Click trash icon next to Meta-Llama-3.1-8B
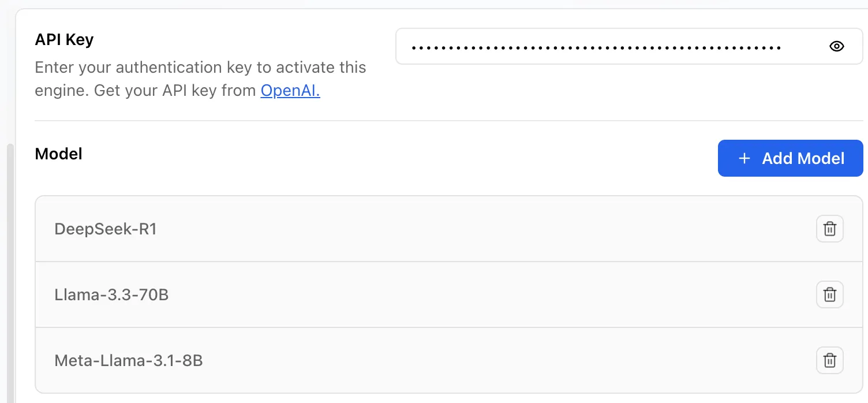 (829, 360)
